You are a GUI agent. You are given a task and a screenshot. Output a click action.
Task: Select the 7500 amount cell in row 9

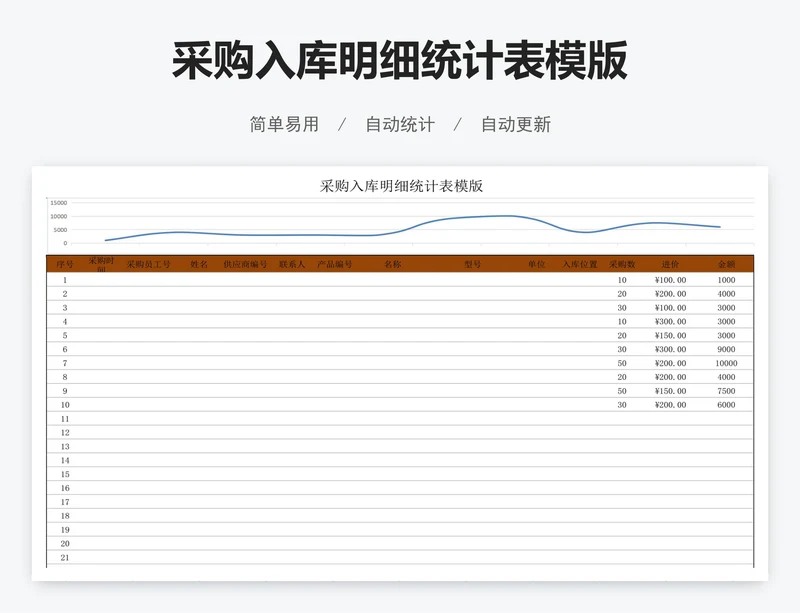click(726, 391)
